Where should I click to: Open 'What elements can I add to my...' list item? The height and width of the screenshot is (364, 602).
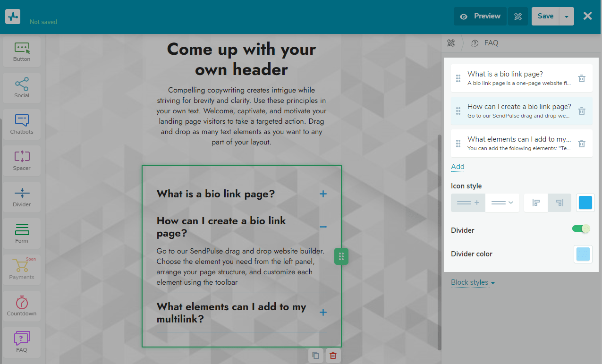pos(519,143)
